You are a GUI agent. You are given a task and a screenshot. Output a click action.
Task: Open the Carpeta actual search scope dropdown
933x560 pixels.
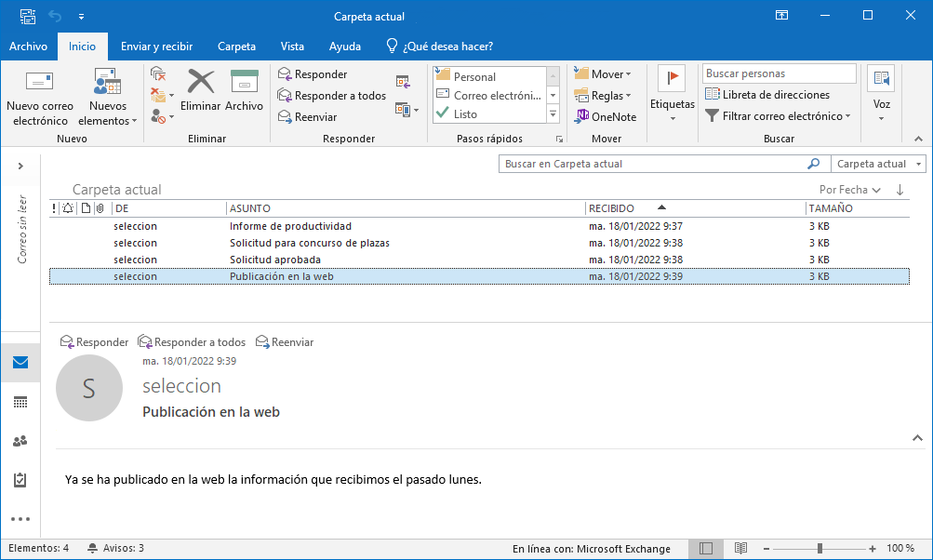(x=878, y=164)
